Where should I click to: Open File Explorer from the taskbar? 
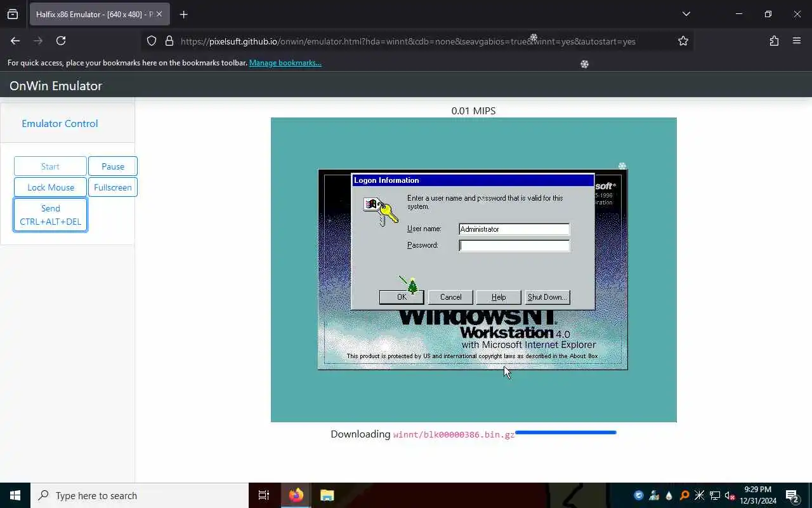click(327, 495)
